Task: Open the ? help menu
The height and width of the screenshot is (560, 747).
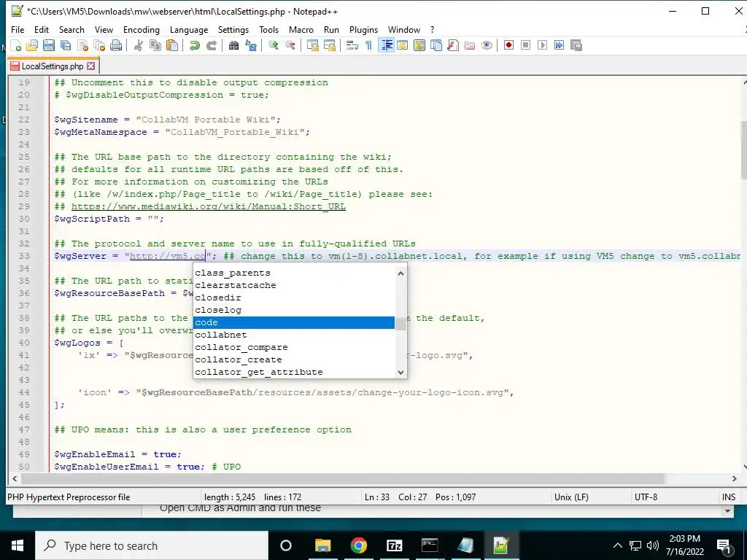Action: click(x=432, y=29)
